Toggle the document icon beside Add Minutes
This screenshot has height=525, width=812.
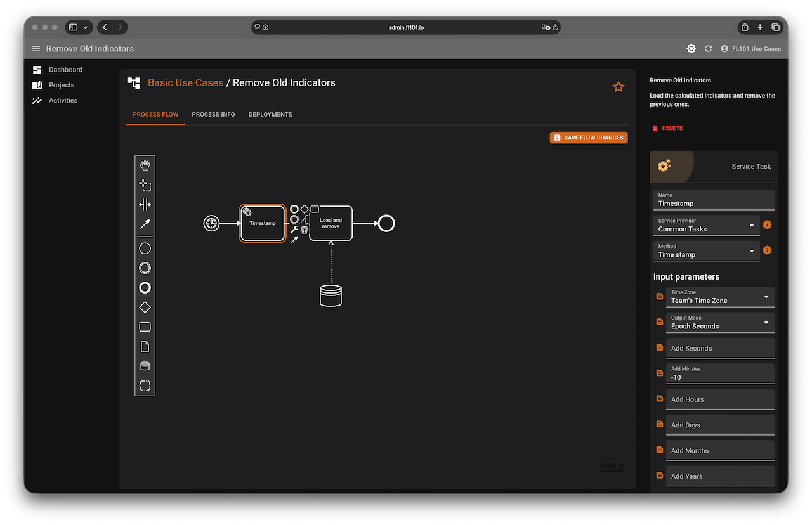point(660,373)
